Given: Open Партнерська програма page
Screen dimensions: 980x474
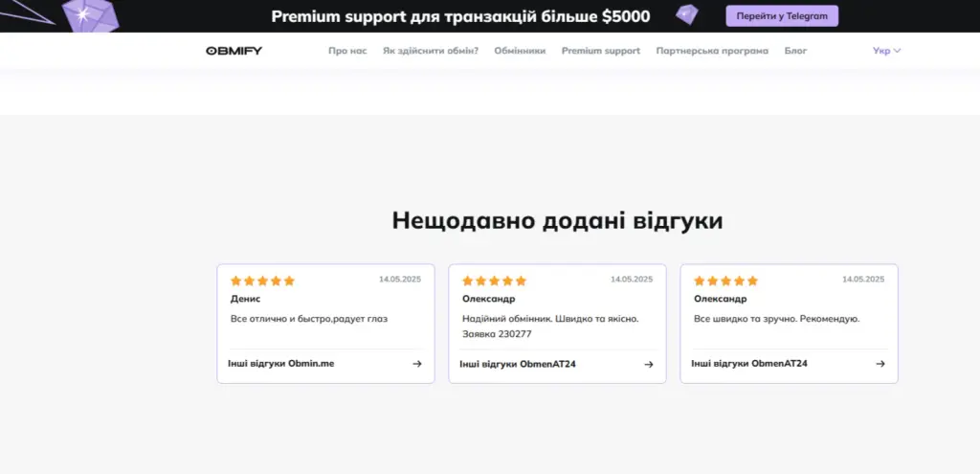Looking at the screenshot, I should 712,51.
